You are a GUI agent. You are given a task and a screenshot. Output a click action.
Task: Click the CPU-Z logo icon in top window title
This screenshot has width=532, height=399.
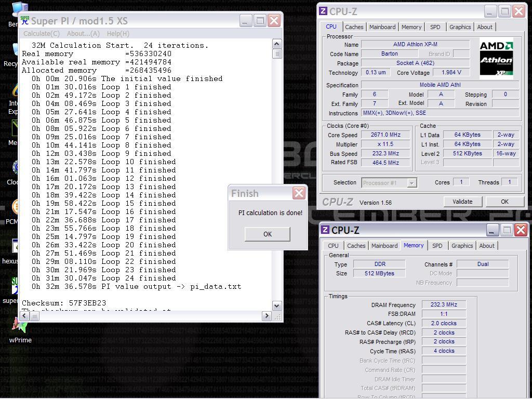click(x=323, y=11)
